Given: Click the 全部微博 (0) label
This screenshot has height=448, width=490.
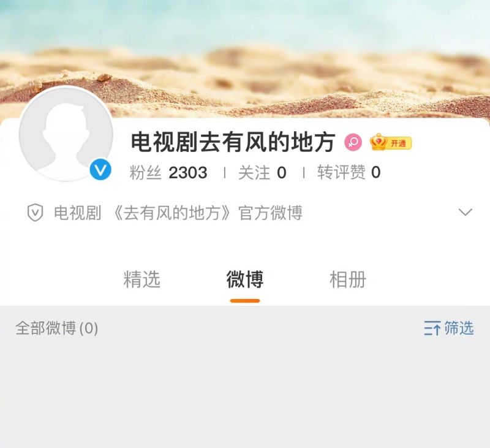Looking at the screenshot, I should coord(57,328).
